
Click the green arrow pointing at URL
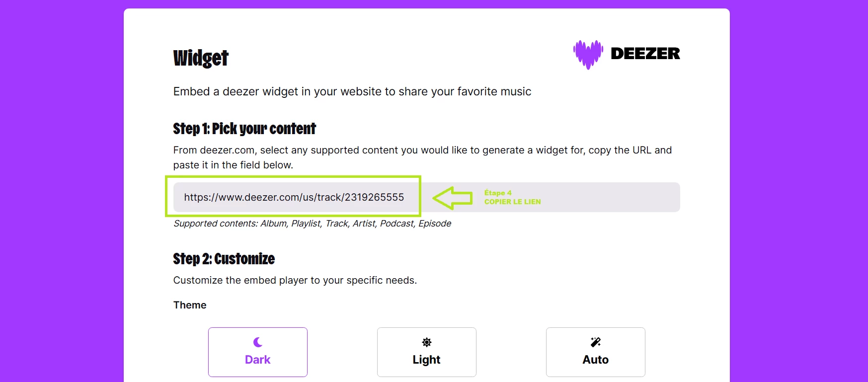tap(453, 198)
